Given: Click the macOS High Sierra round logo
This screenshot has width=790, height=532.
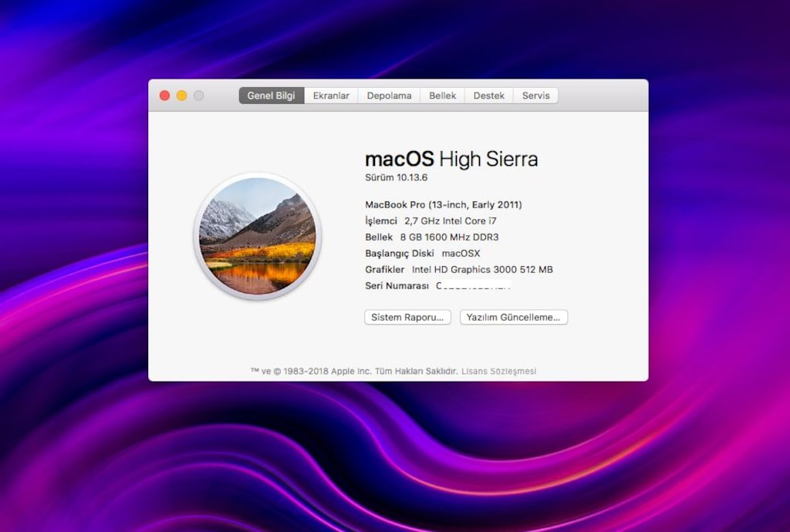Looking at the screenshot, I should 258,236.
